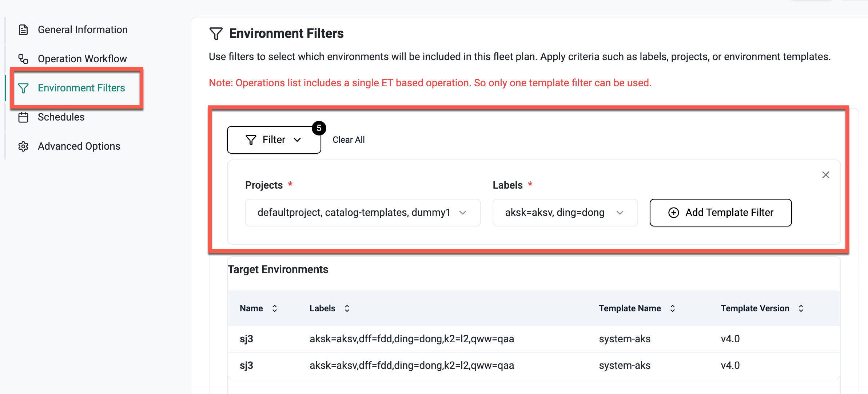Click the Schedules calendar icon

point(23,117)
